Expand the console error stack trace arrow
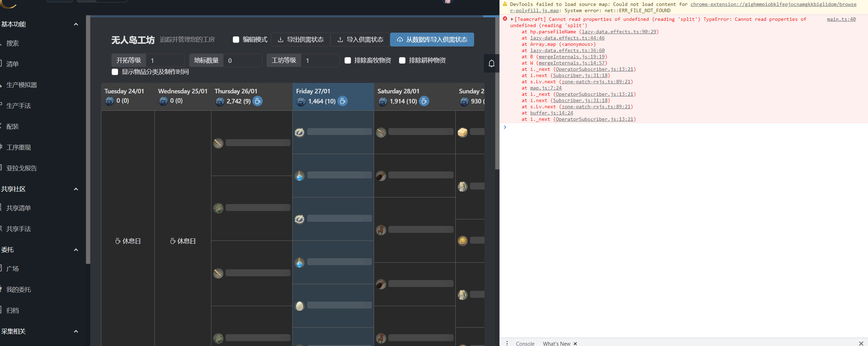The width and height of the screenshot is (868, 346). coord(512,19)
